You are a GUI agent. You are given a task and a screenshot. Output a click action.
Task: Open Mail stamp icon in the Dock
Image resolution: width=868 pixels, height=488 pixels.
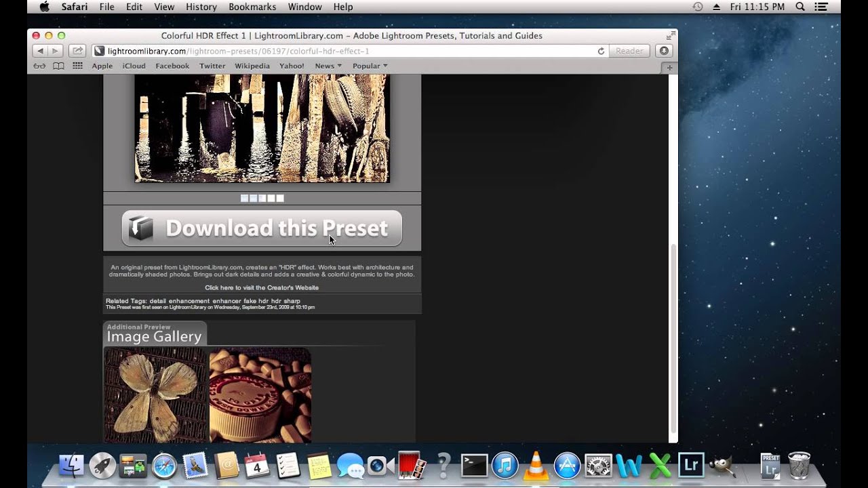pyautogui.click(x=195, y=466)
